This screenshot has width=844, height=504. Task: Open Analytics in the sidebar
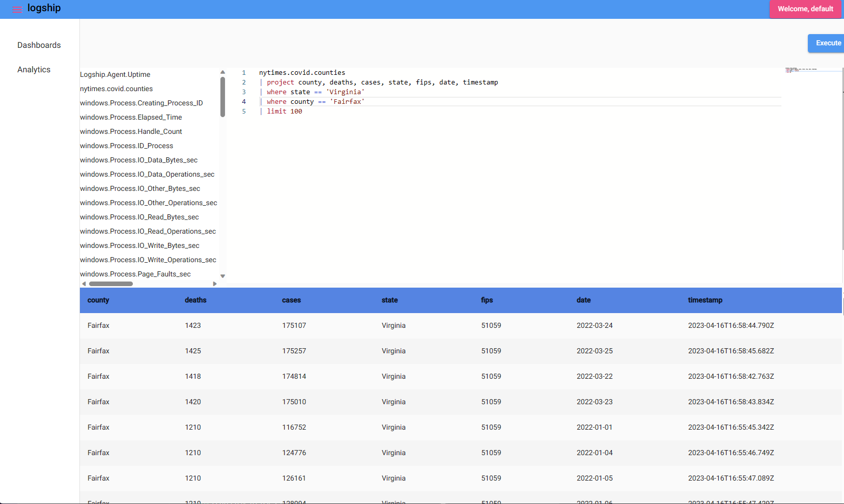pos(34,70)
